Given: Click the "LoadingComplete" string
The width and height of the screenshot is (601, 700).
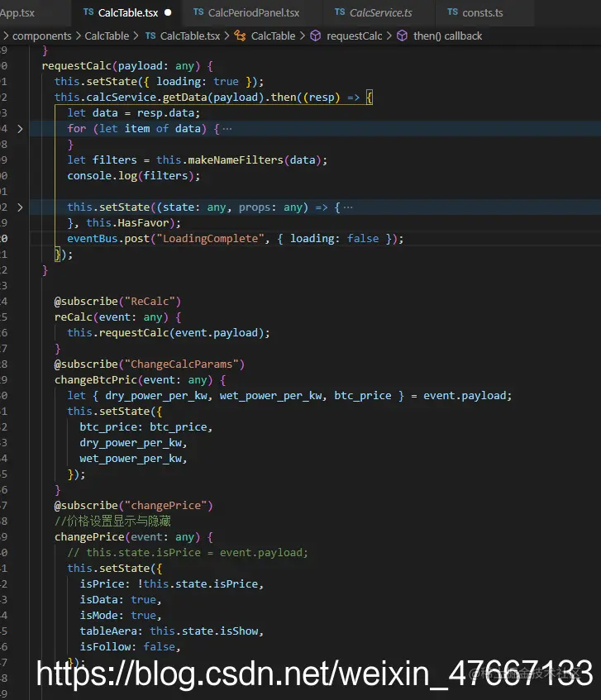Looking at the screenshot, I should click(210, 239).
